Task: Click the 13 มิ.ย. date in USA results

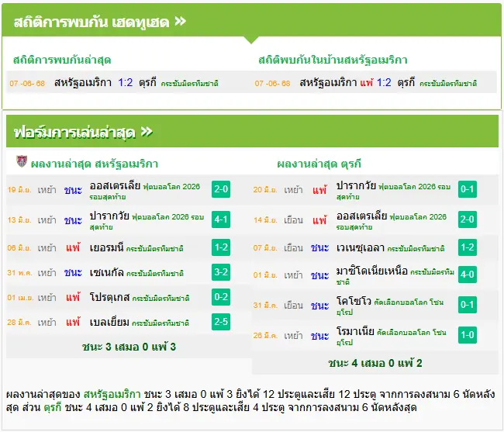Action: [19, 219]
